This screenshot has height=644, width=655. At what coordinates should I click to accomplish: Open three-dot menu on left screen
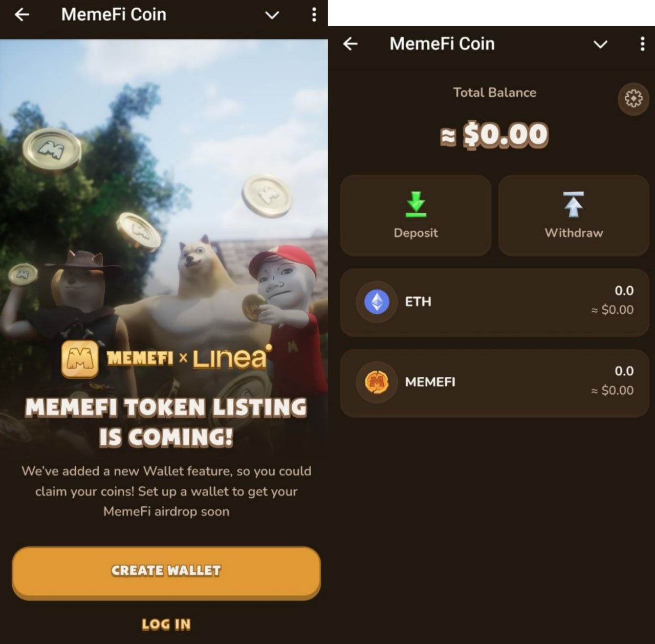click(314, 15)
